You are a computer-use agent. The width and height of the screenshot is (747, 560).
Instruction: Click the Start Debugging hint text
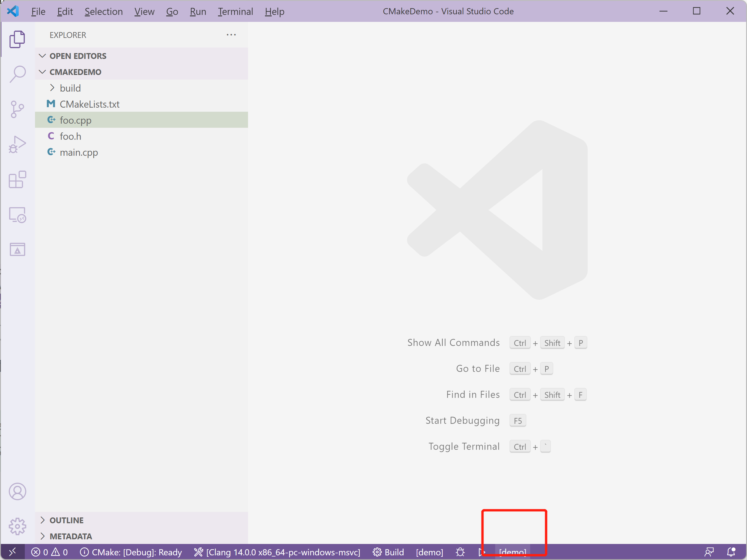pyautogui.click(x=462, y=421)
